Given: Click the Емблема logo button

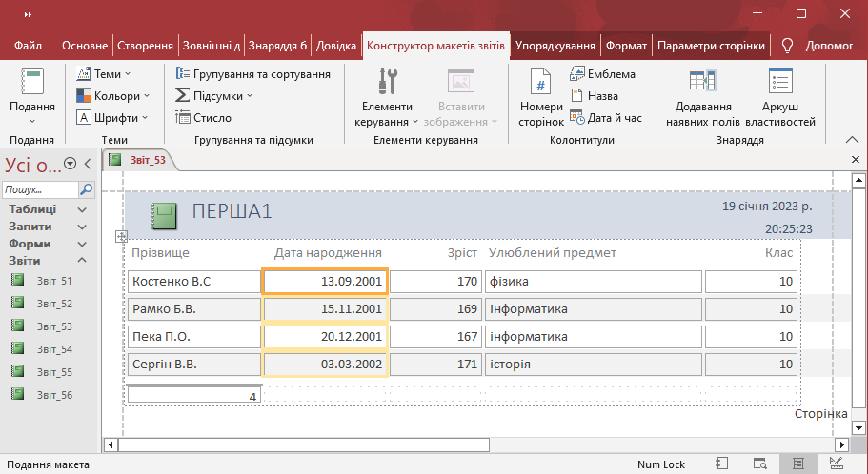Looking at the screenshot, I should (602, 73).
